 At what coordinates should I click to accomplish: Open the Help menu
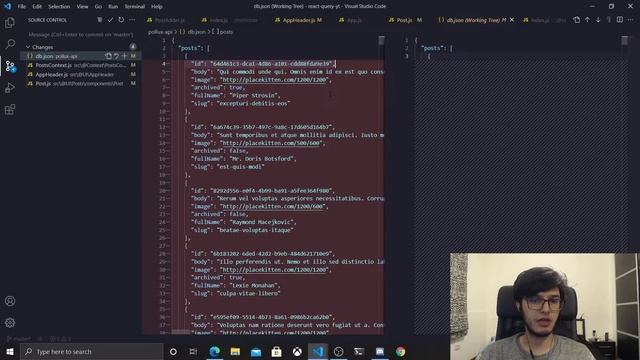(x=157, y=6)
